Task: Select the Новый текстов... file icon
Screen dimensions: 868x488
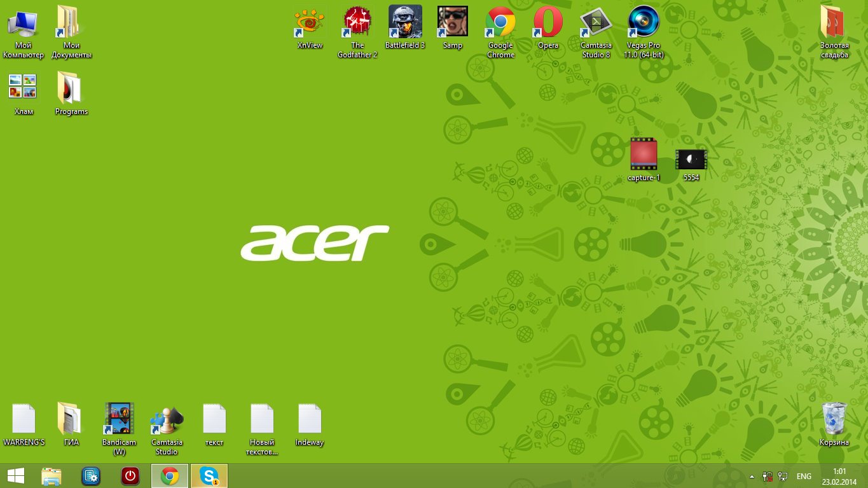Action: coord(262,429)
